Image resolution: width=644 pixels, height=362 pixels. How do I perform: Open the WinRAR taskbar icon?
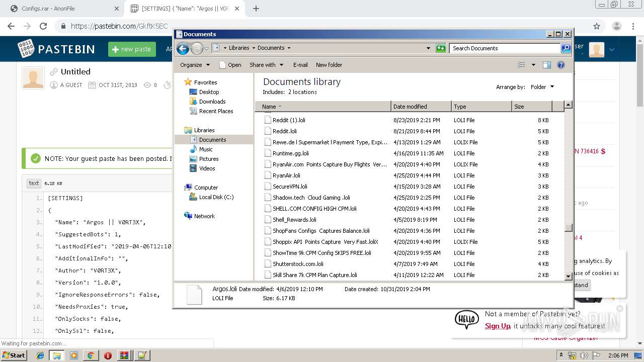point(124,355)
